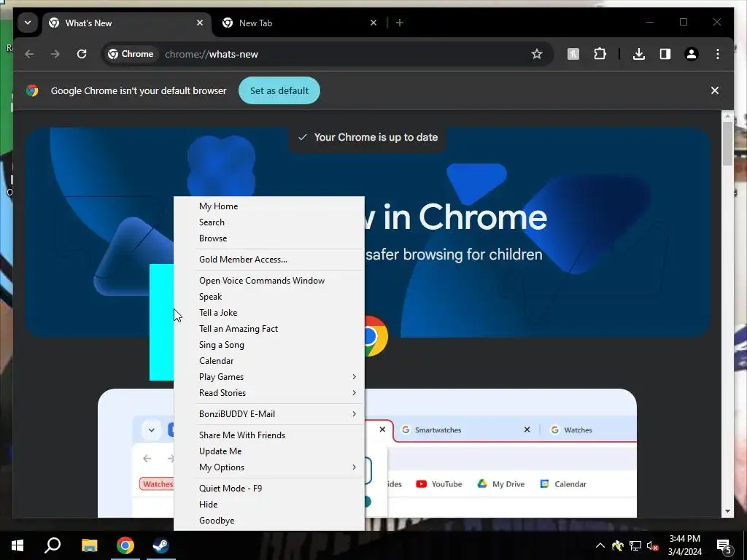The height and width of the screenshot is (560, 747).
Task: Select My Home in BonziBUDDY menu
Action: point(269,206)
